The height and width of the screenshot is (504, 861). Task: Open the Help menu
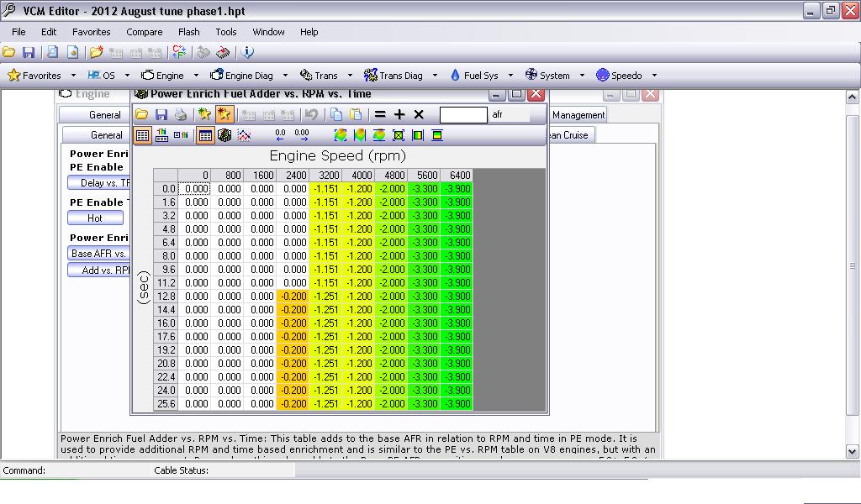tap(309, 32)
